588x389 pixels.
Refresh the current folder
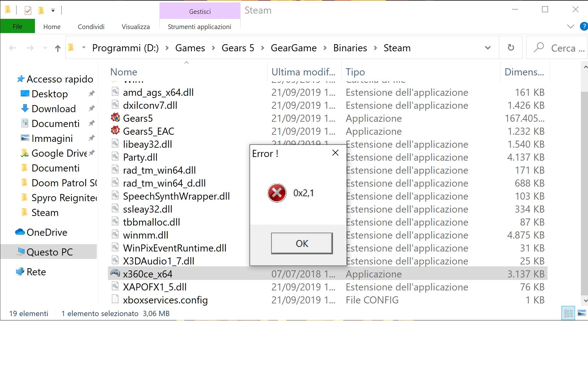coord(511,48)
